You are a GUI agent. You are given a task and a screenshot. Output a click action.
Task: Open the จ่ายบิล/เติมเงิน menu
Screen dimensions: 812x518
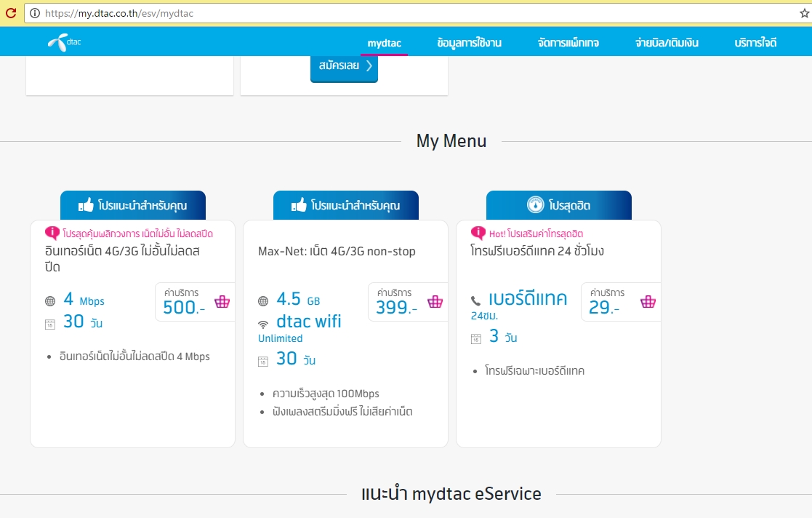667,43
